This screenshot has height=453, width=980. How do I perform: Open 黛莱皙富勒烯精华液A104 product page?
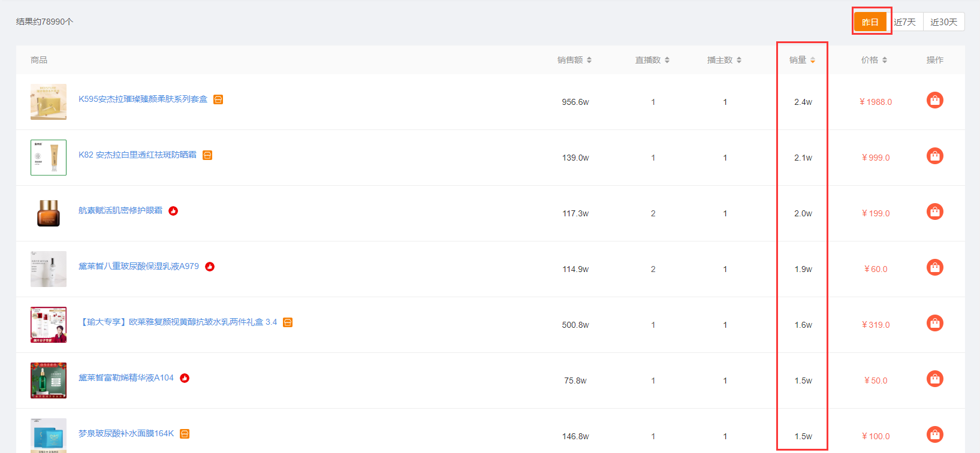126,377
